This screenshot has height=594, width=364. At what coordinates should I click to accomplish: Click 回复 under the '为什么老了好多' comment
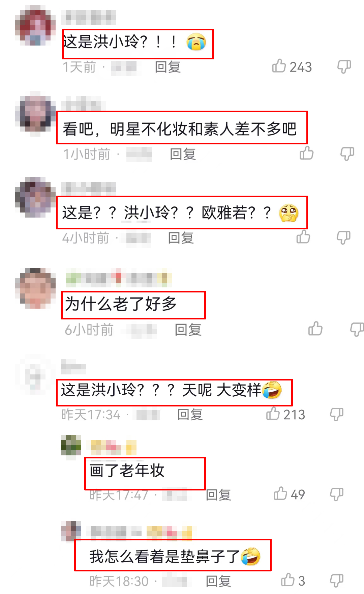[x=188, y=330]
